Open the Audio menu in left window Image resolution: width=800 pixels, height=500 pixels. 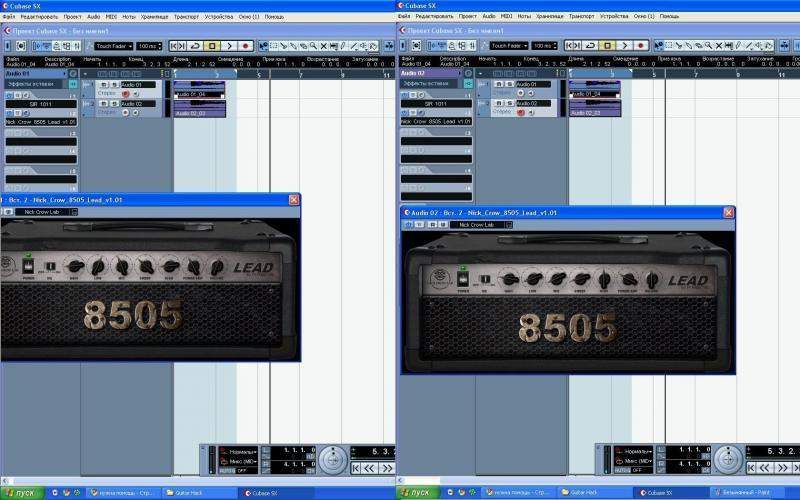tap(93, 17)
